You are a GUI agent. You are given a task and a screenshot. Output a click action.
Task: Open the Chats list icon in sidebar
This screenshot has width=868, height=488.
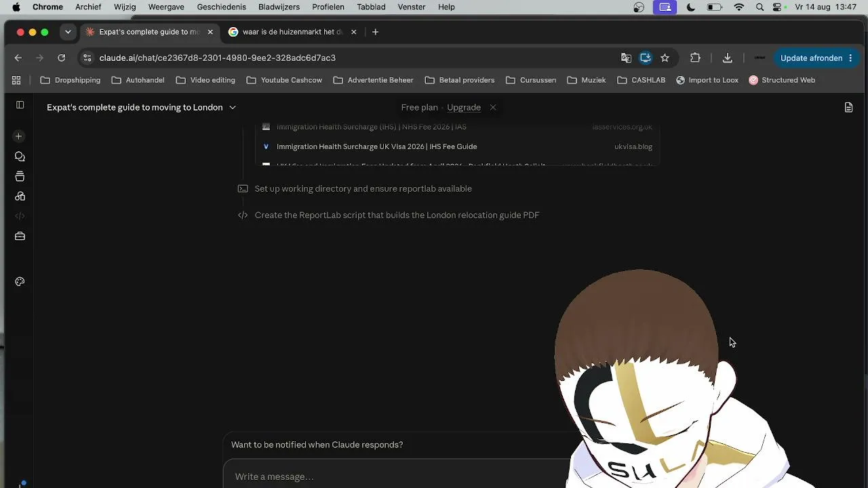coord(20,157)
